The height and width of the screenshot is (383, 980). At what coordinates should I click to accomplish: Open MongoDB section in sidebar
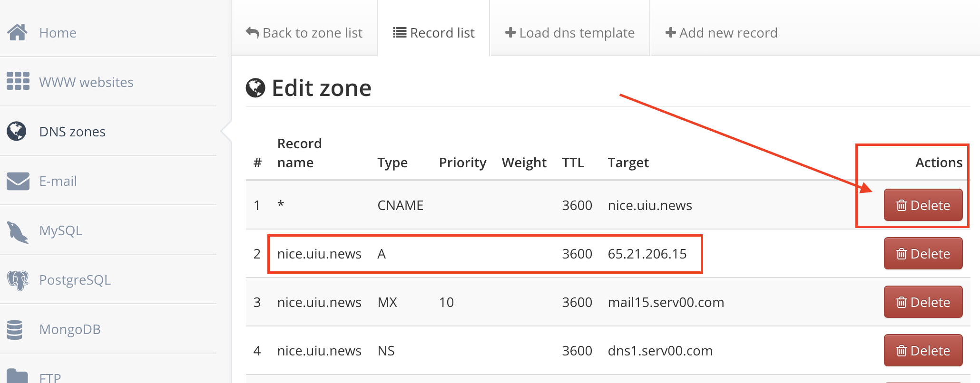coord(70,329)
